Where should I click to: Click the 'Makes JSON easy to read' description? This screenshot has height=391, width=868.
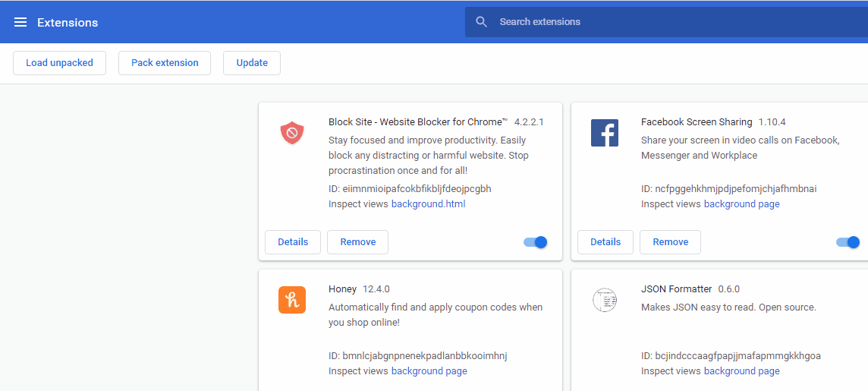[728, 307]
